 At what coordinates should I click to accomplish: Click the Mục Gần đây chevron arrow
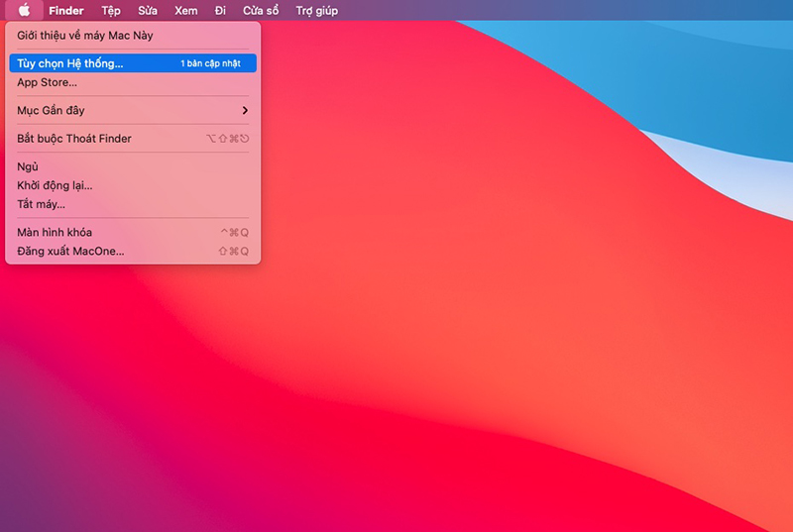(245, 110)
